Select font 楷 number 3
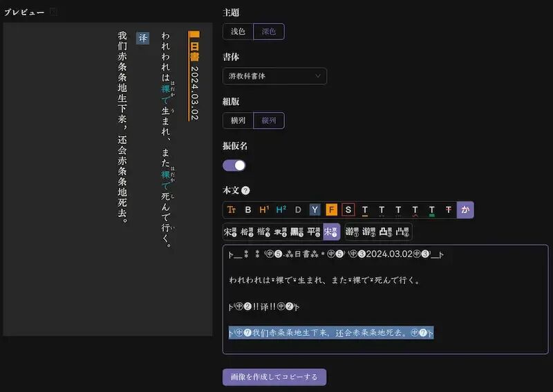 coord(263,232)
